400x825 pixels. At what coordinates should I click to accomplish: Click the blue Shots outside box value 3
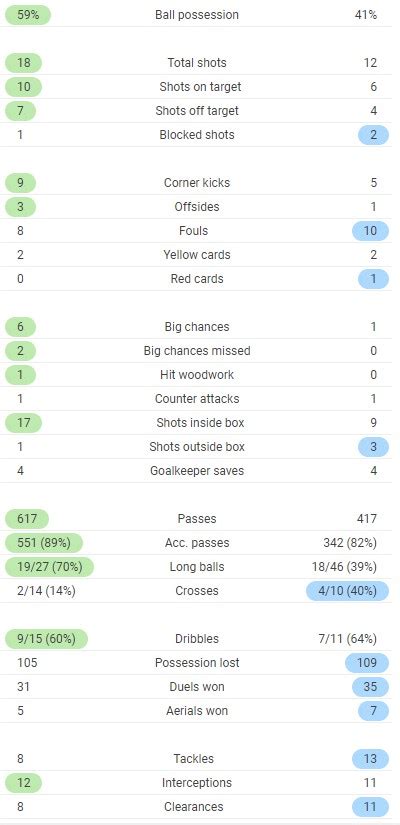(373, 447)
